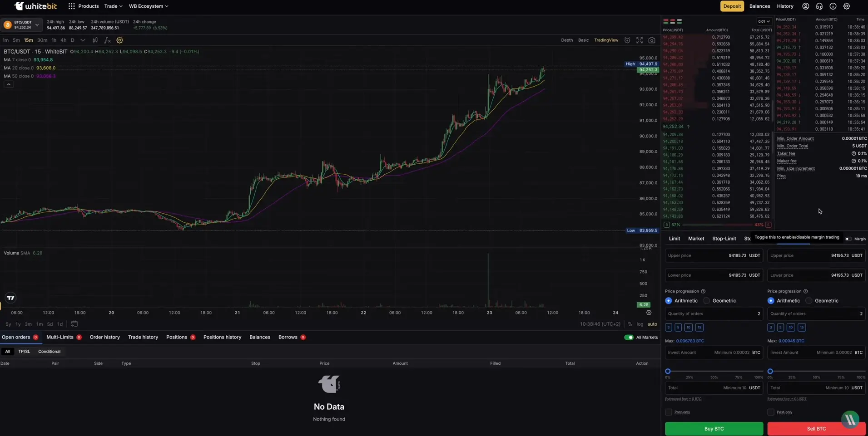Image resolution: width=868 pixels, height=436 pixels.
Task: Click the buy-side Upper price field
Action: point(714,255)
